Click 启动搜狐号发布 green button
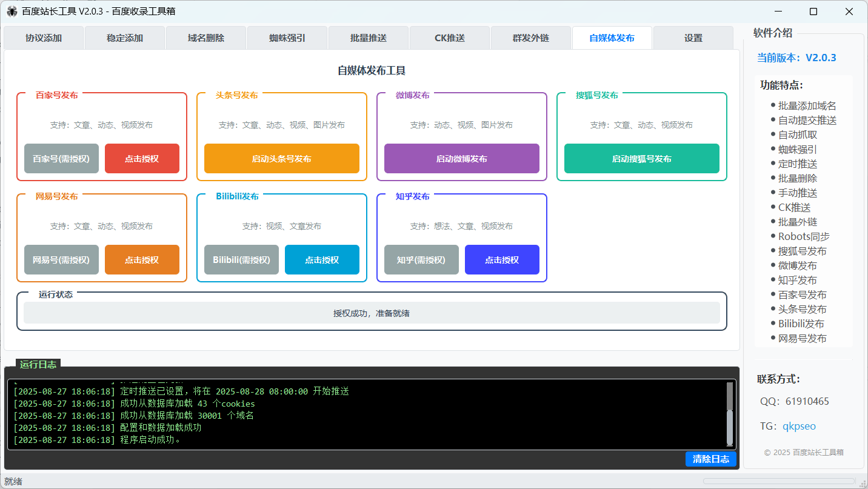The height and width of the screenshot is (489, 868). (x=642, y=159)
